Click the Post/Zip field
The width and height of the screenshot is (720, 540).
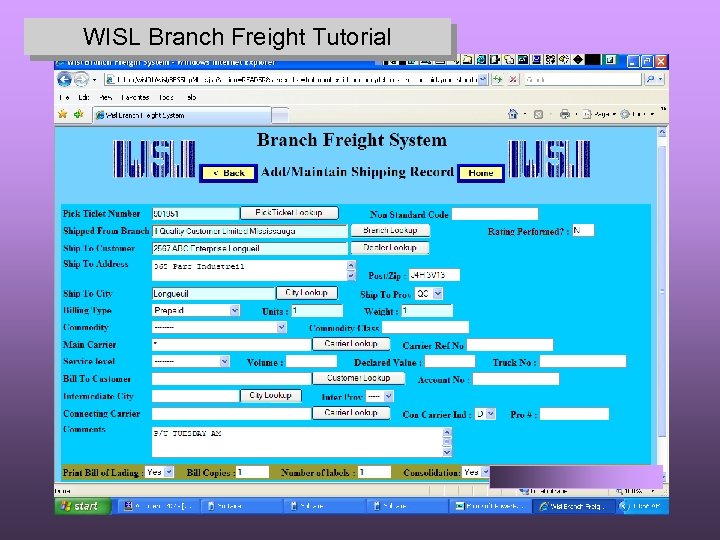tap(434, 275)
